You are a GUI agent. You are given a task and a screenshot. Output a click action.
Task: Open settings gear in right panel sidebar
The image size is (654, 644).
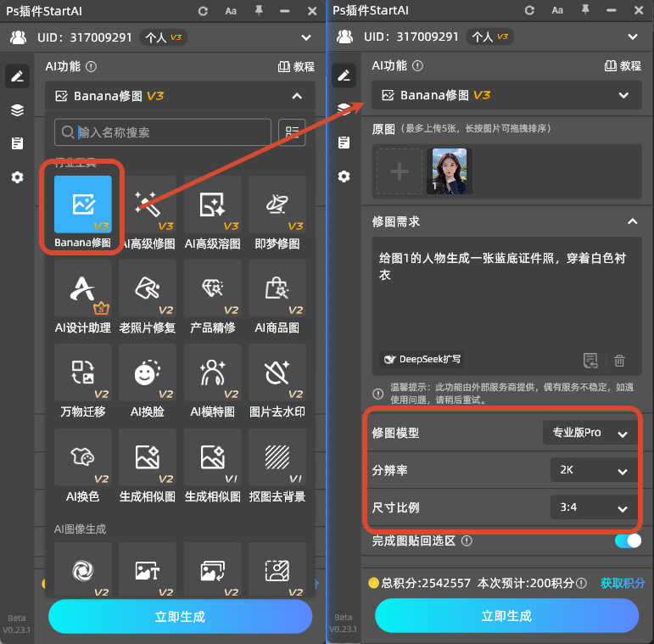344,176
